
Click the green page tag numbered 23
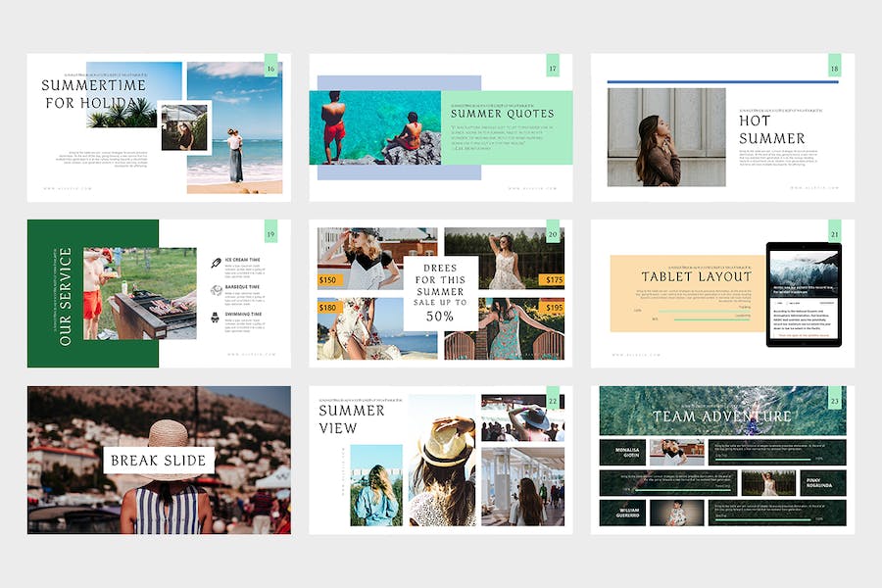click(835, 397)
